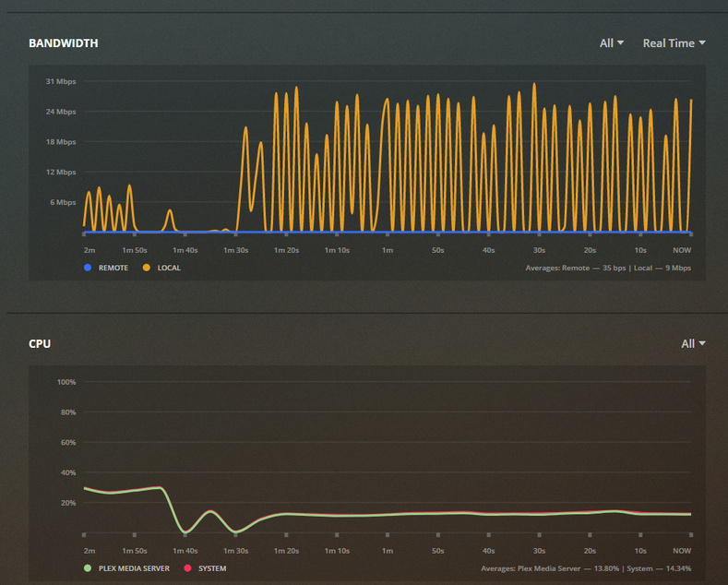The image size is (728, 585).
Task: Select the 2m marker on CPU timeline
Action: click(x=90, y=551)
